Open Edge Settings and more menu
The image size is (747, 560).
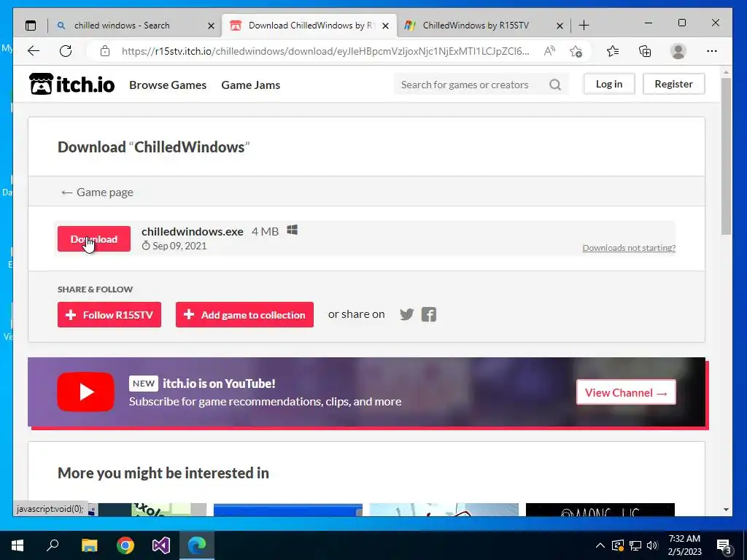[x=712, y=51]
